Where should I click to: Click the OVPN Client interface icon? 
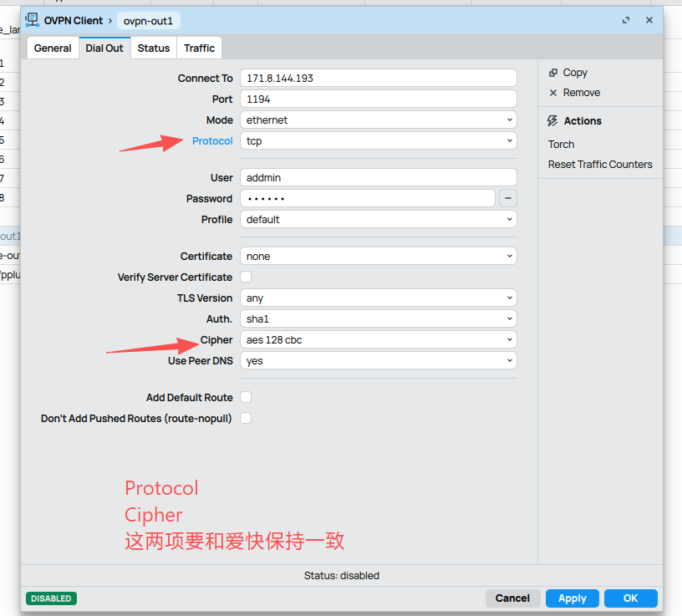(x=33, y=20)
